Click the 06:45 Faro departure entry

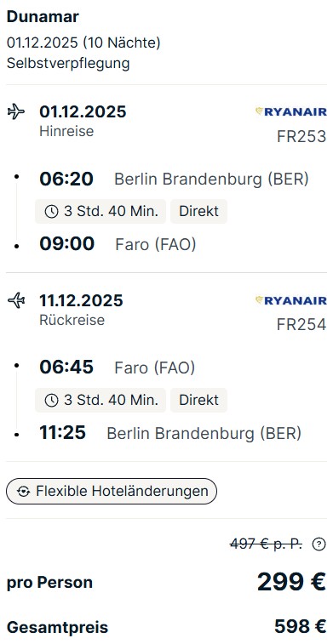(x=118, y=368)
